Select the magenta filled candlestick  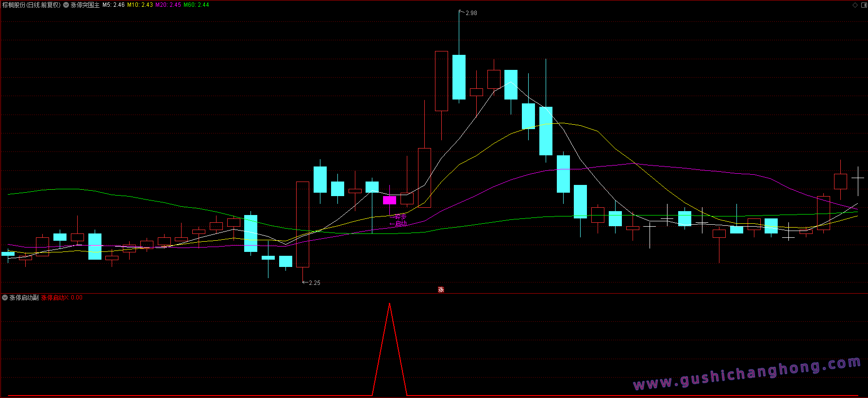(x=389, y=200)
